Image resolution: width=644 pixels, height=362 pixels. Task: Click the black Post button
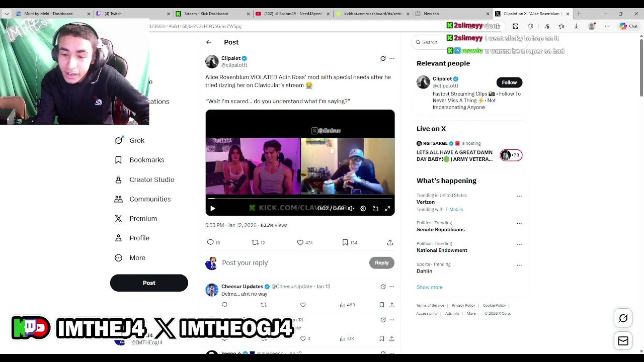point(149,283)
